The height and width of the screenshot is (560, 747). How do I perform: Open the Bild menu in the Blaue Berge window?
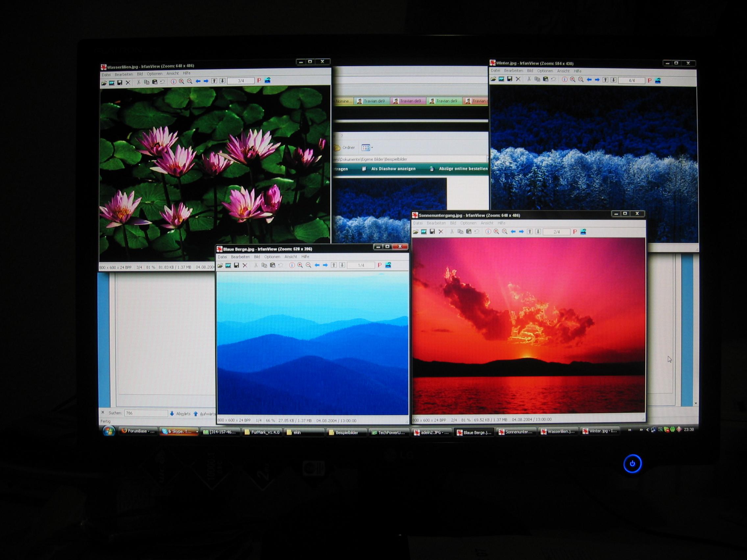(257, 257)
